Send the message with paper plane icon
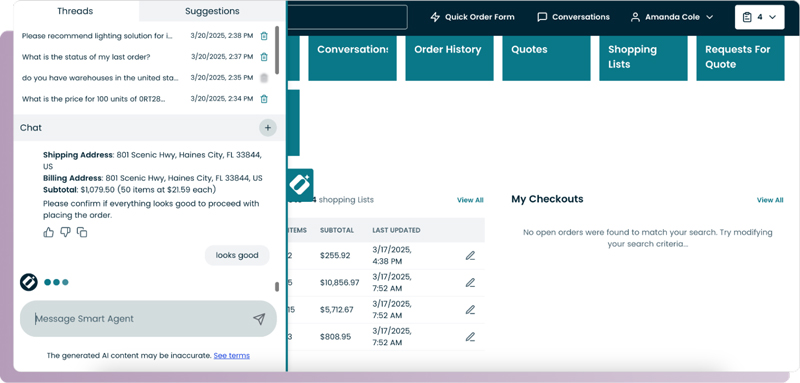 [x=259, y=319]
